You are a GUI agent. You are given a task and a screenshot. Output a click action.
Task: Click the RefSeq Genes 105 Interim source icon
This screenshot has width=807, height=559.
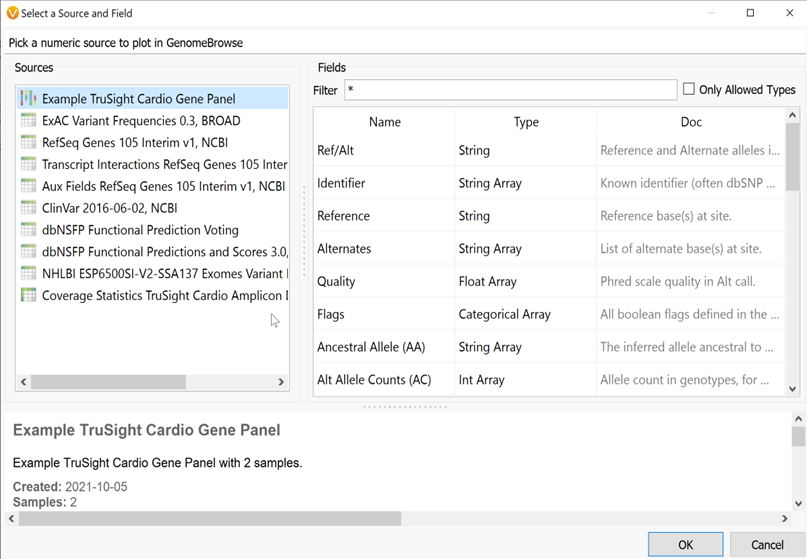click(28, 143)
